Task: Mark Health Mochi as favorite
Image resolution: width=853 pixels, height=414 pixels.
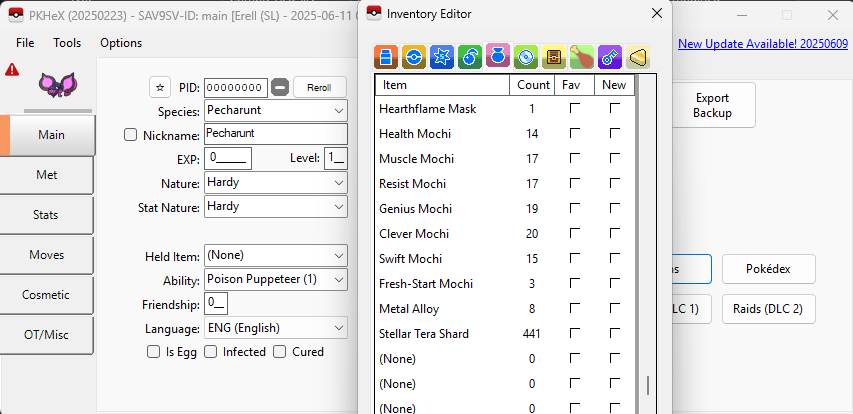Action: tap(574, 134)
